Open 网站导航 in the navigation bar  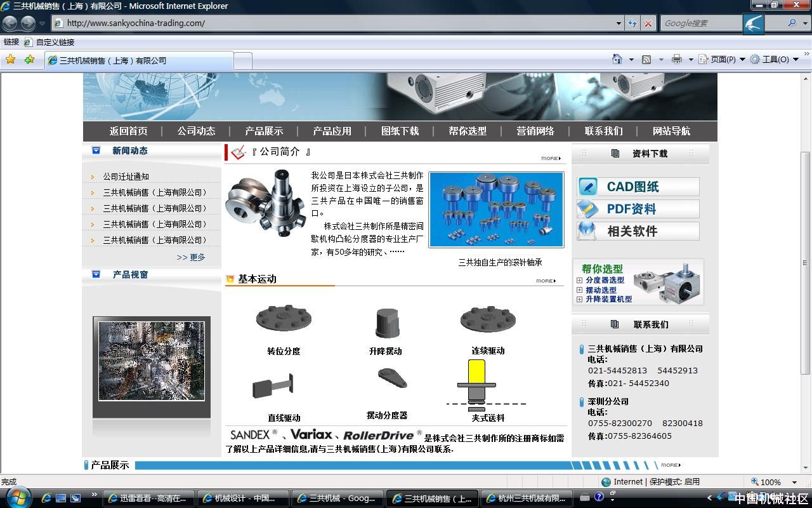pyautogui.click(x=671, y=131)
